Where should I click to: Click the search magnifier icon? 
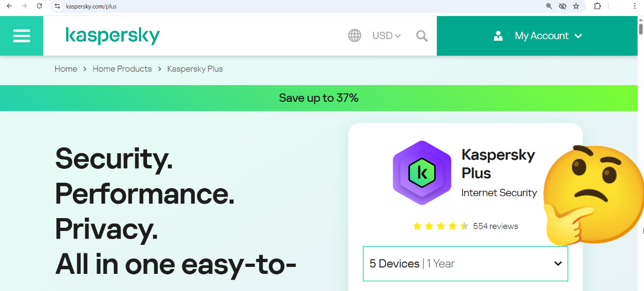pyautogui.click(x=422, y=36)
